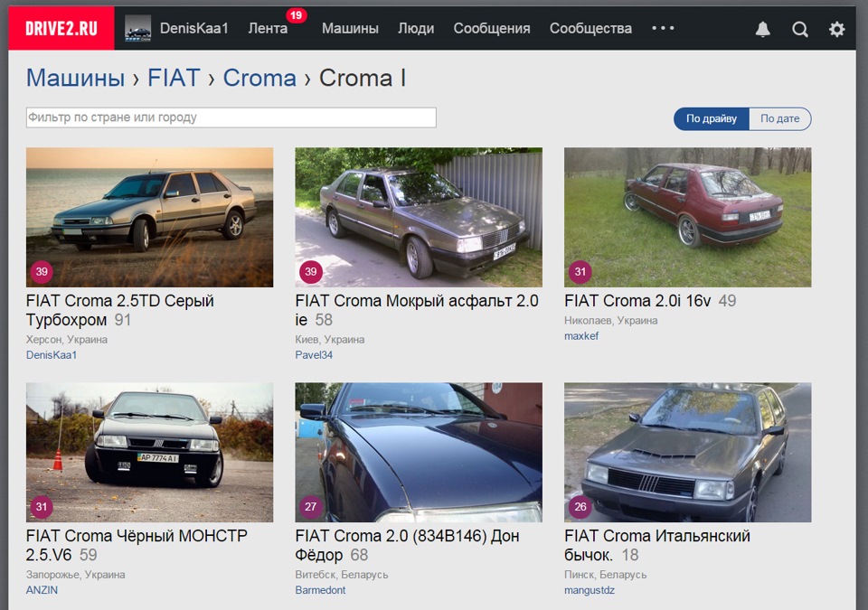Screen dimensions: 868x610
Task: Open the red Croma 2.0i 16v photo
Action: click(x=687, y=217)
